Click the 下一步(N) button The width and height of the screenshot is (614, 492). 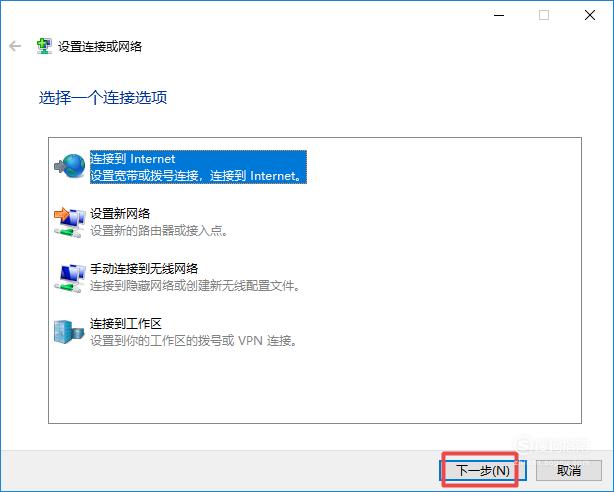tap(483, 470)
